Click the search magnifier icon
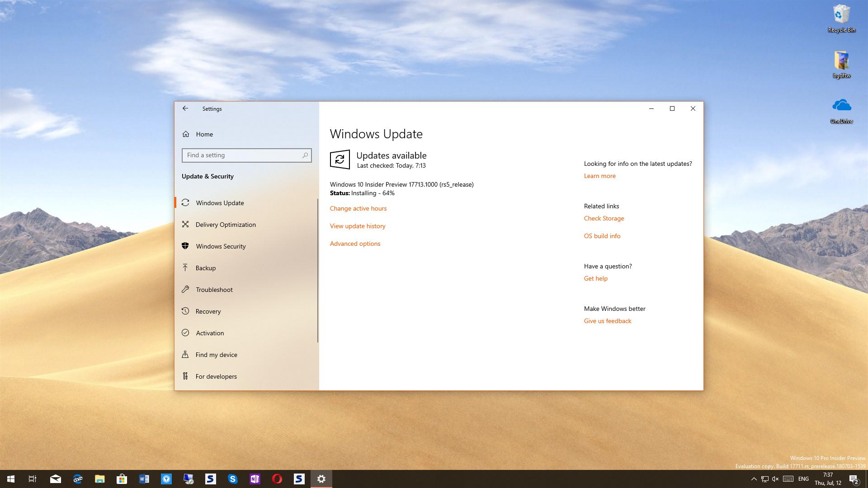The height and width of the screenshot is (488, 868). pyautogui.click(x=305, y=155)
